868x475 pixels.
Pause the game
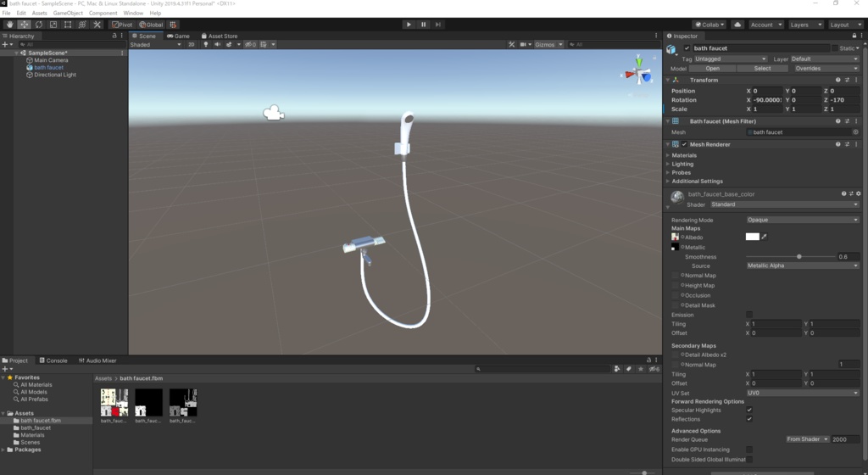424,25
